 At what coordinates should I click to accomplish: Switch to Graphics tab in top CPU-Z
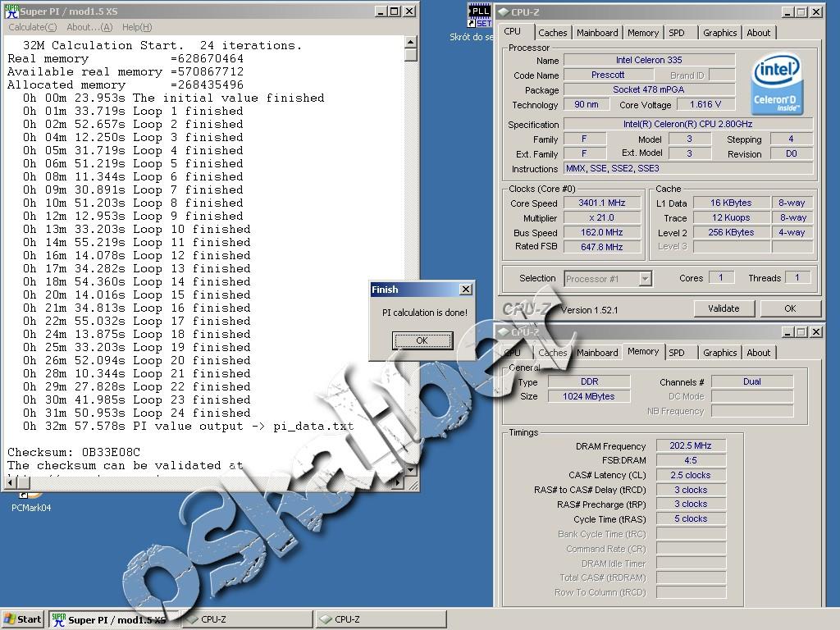(x=720, y=33)
